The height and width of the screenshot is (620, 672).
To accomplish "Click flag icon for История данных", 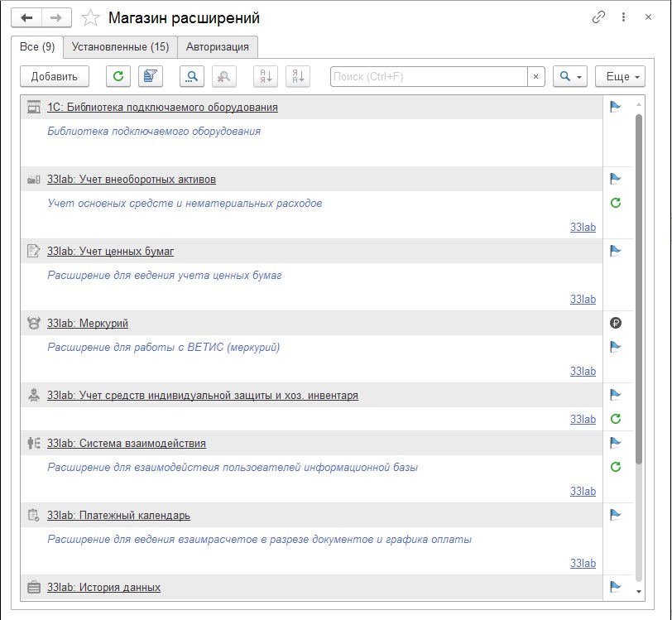I will pos(616,587).
